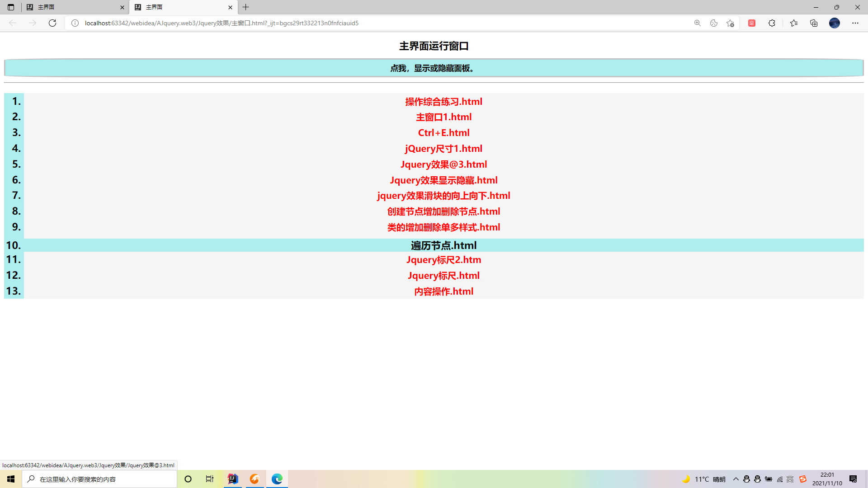Toggle the show or hide panel bar
The image size is (868, 488).
coord(433,68)
